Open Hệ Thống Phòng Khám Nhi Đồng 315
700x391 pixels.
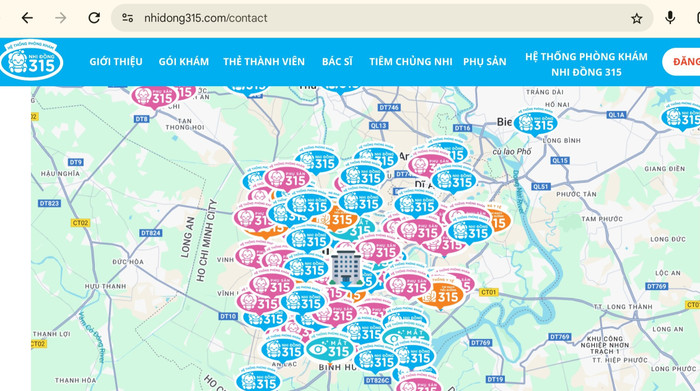(x=586, y=64)
